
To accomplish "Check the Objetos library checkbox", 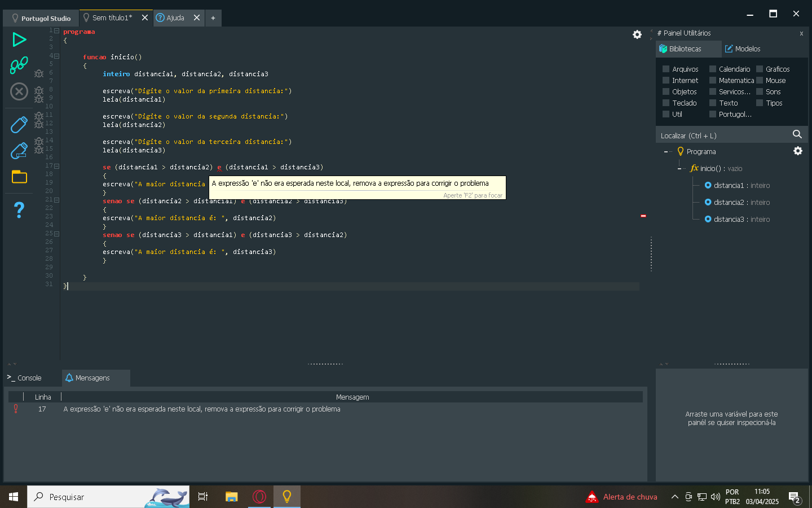I will [666, 91].
